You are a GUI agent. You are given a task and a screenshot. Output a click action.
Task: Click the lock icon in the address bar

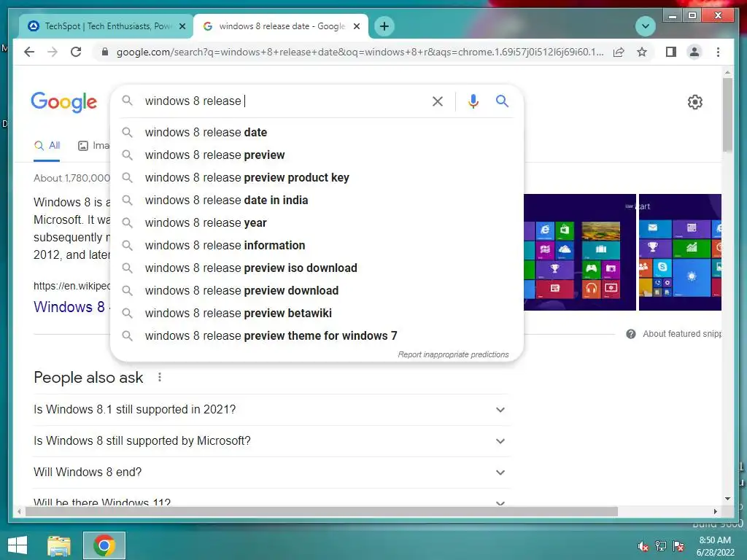tap(105, 52)
